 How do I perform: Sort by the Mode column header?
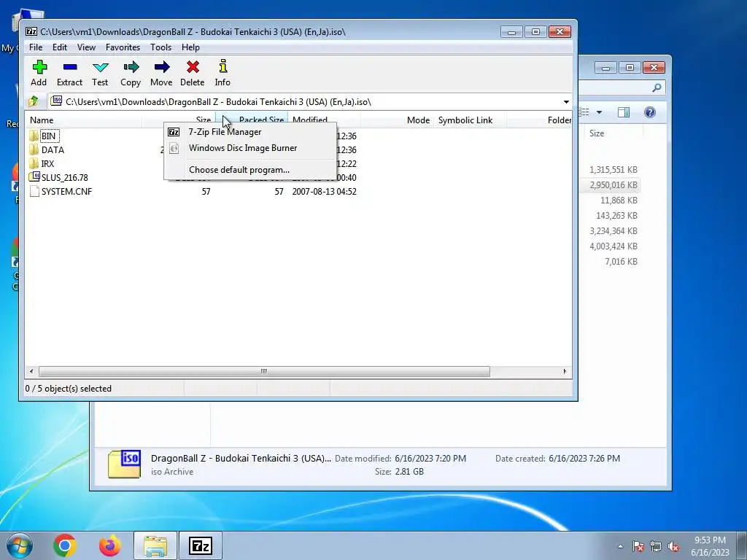(x=398, y=120)
